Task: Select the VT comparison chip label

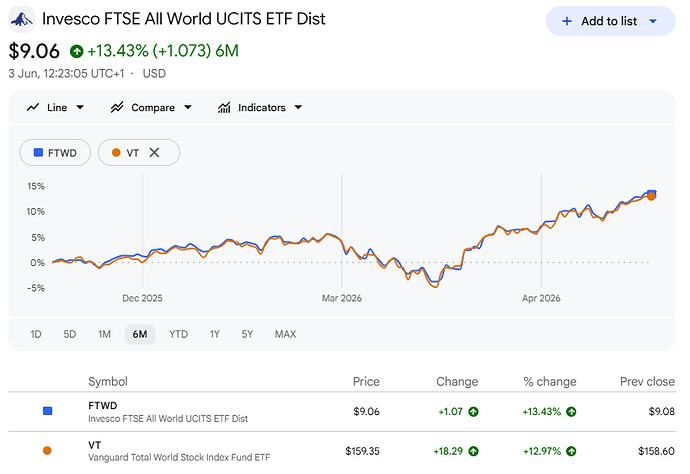Action: (x=132, y=153)
